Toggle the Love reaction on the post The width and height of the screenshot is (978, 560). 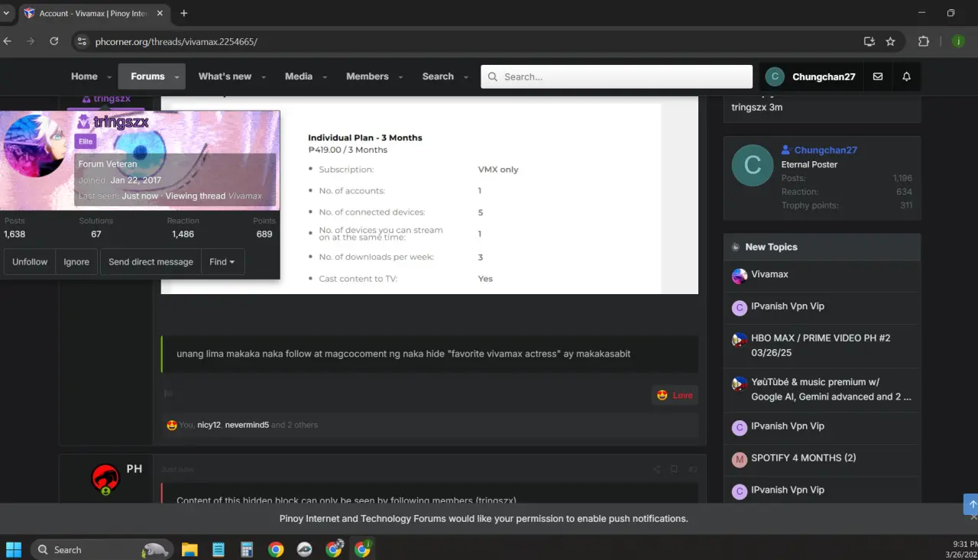tap(675, 395)
